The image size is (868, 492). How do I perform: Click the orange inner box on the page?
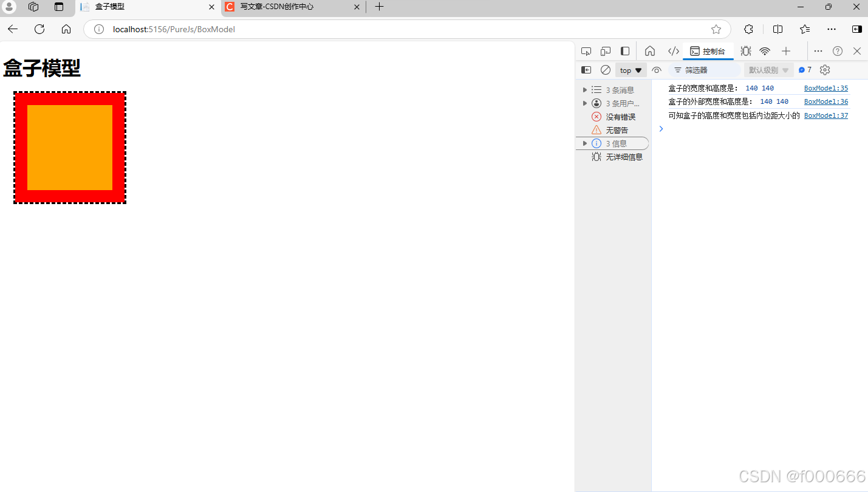click(x=70, y=148)
